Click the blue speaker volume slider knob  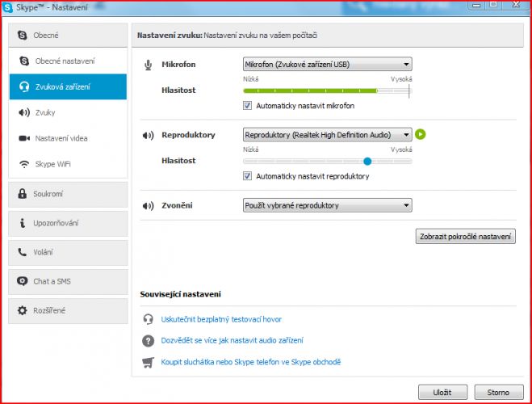[x=367, y=162]
